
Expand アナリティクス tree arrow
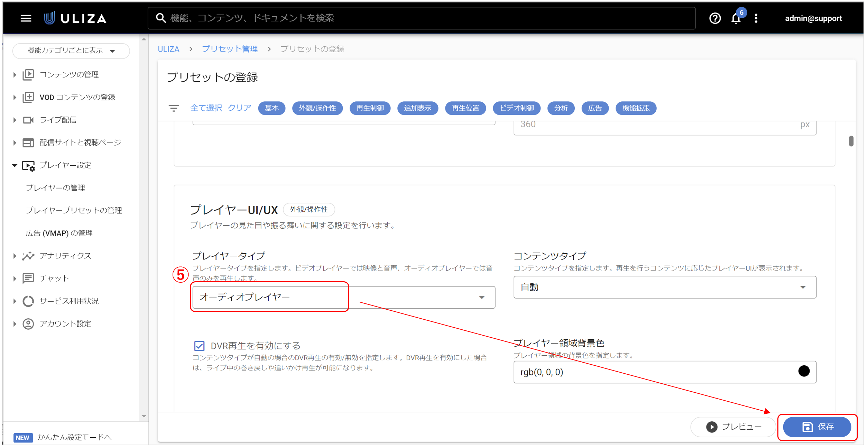pyautogui.click(x=15, y=256)
